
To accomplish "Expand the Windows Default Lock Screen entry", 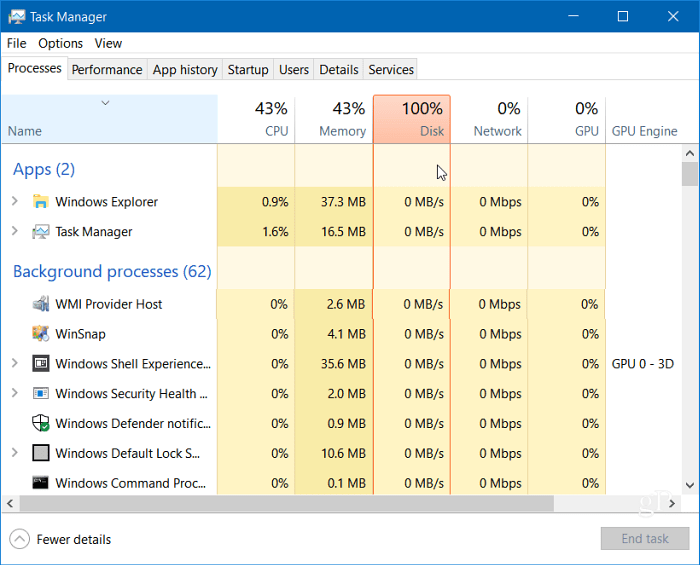I will [x=14, y=453].
